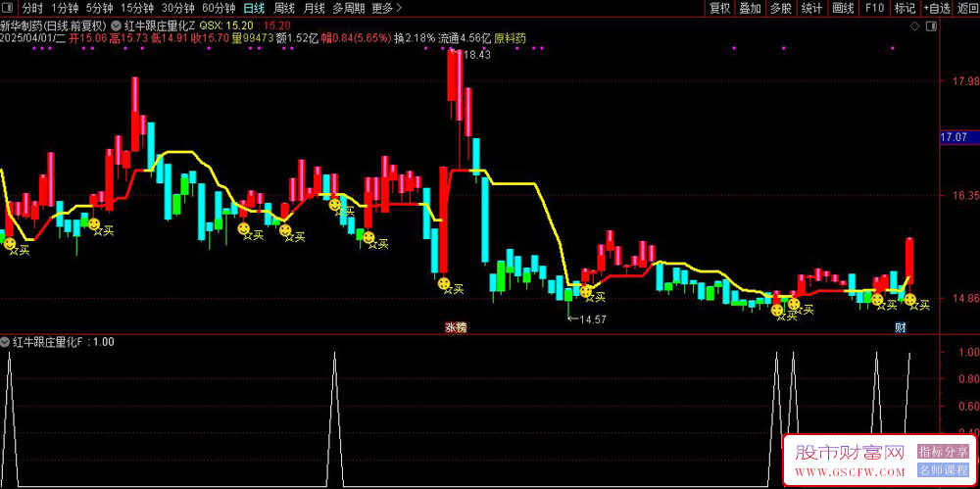Click the 财 marker on the time axis

click(901, 326)
